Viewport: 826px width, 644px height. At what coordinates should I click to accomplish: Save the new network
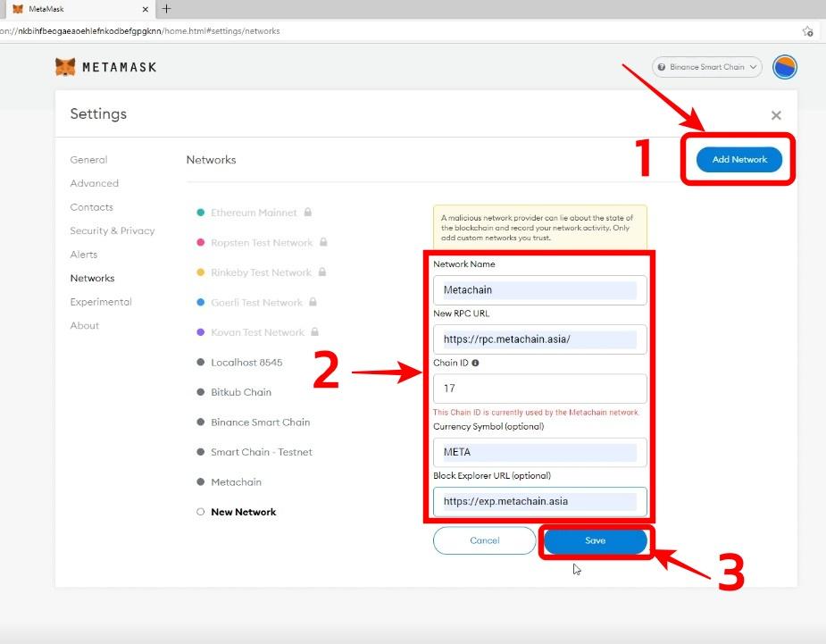[x=596, y=540]
